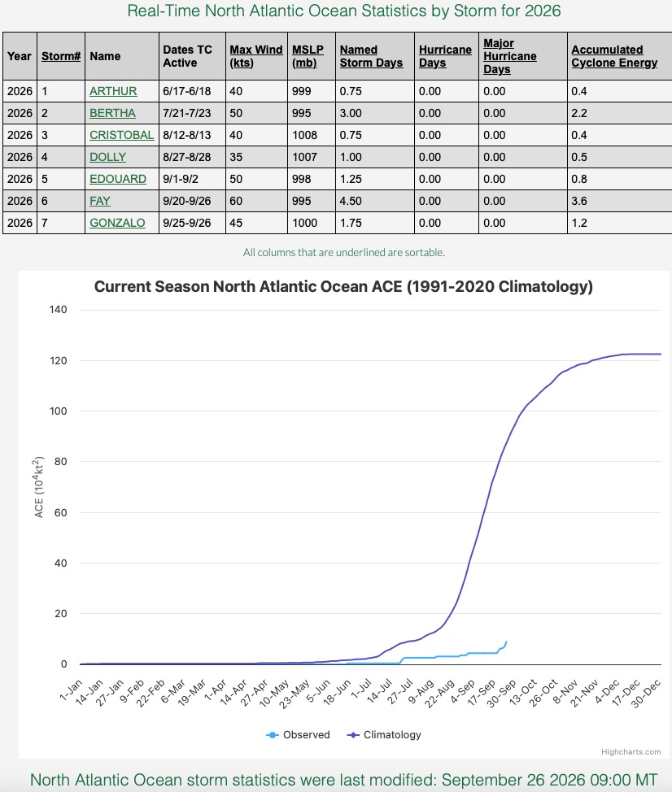
Task: Select the EDOUARD storm link
Action: tap(118, 180)
